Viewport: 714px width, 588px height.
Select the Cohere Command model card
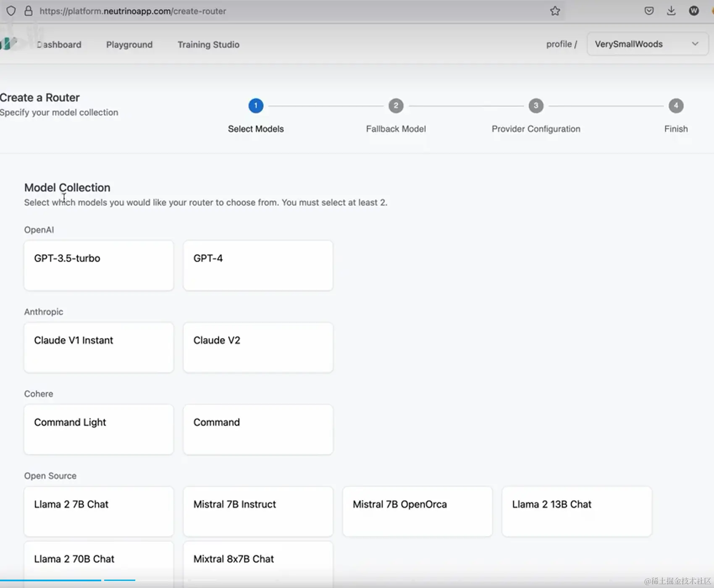click(x=258, y=429)
